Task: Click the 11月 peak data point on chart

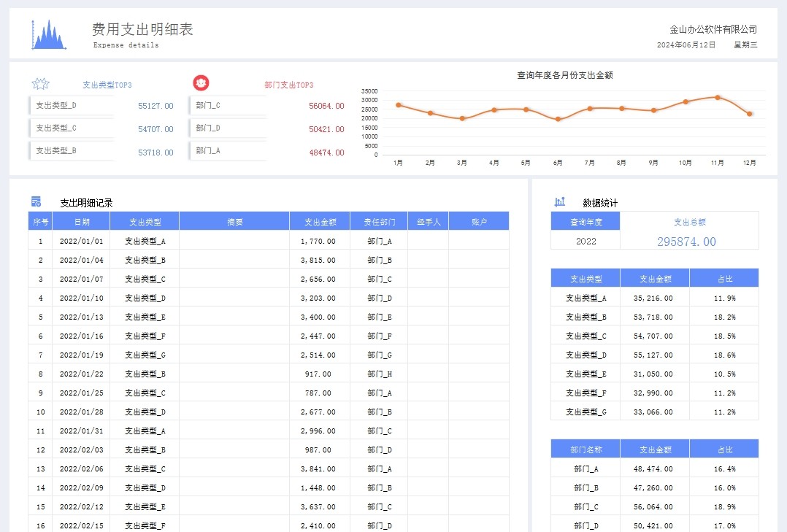Action: coord(717,97)
